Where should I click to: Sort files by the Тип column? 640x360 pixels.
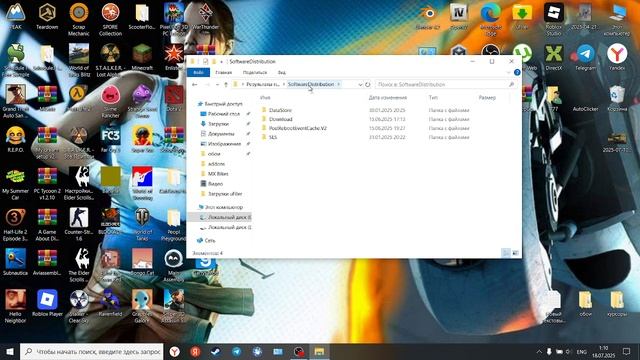point(433,98)
